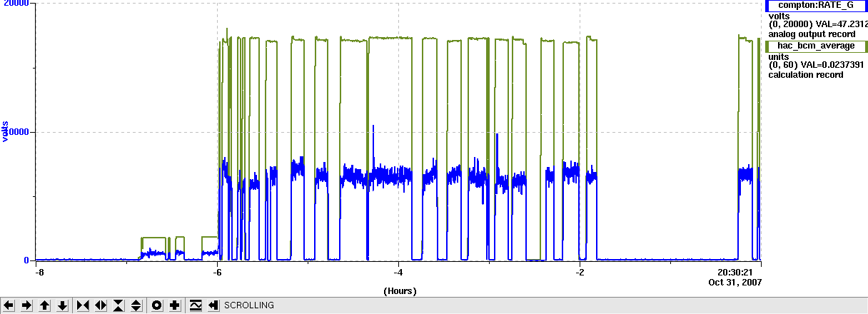The height and width of the screenshot is (314, 868).
Task: Click the -4 time axis label
Action: (x=398, y=272)
